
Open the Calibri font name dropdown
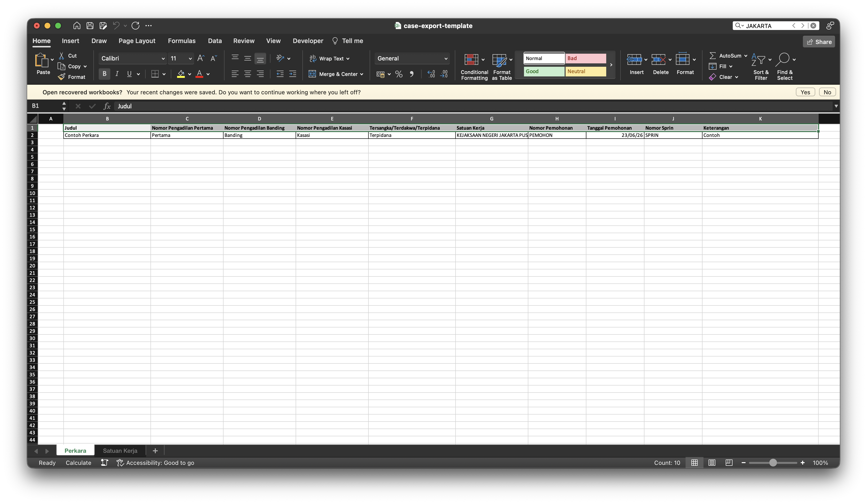tap(163, 59)
